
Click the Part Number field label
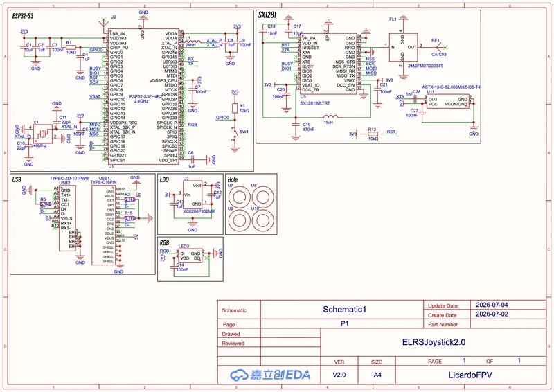point(443,324)
